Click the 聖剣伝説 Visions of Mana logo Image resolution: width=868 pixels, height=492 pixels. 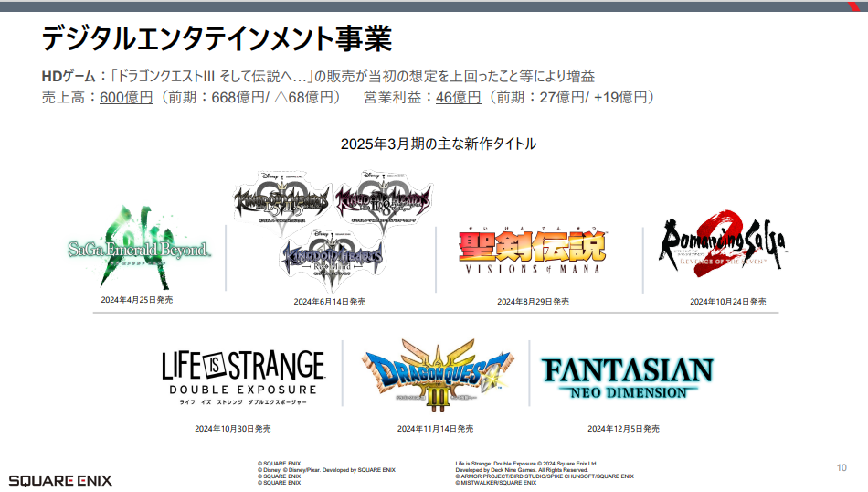click(x=533, y=251)
